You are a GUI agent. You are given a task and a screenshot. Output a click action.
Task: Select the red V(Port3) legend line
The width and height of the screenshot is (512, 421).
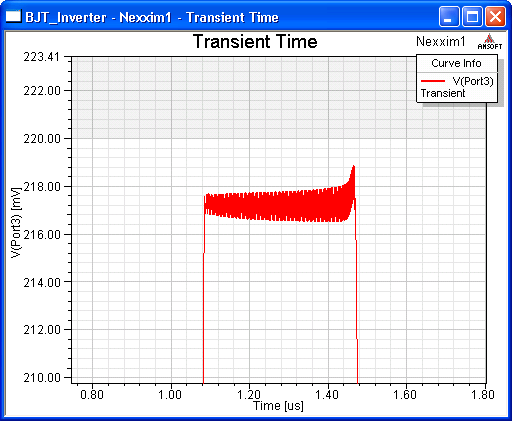(433, 81)
